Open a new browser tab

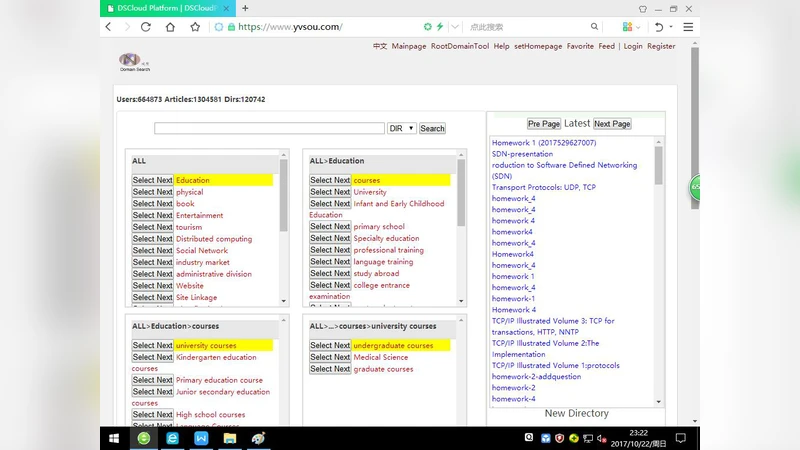[245, 8]
